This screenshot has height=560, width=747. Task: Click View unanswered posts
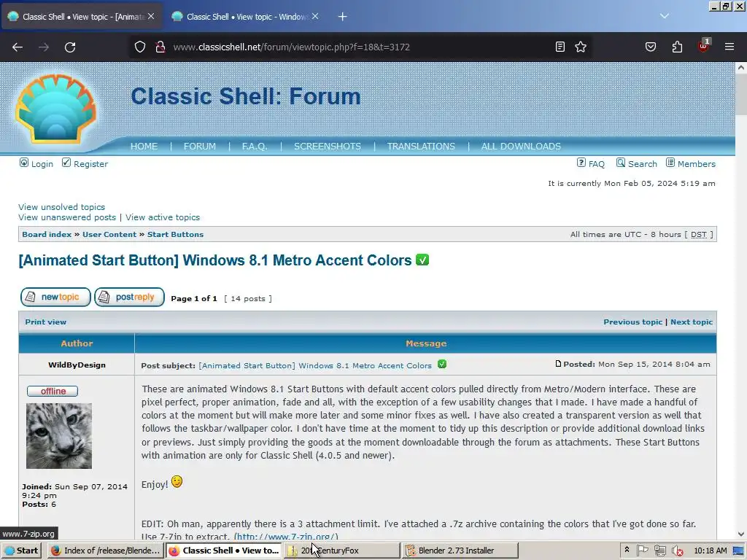click(67, 217)
